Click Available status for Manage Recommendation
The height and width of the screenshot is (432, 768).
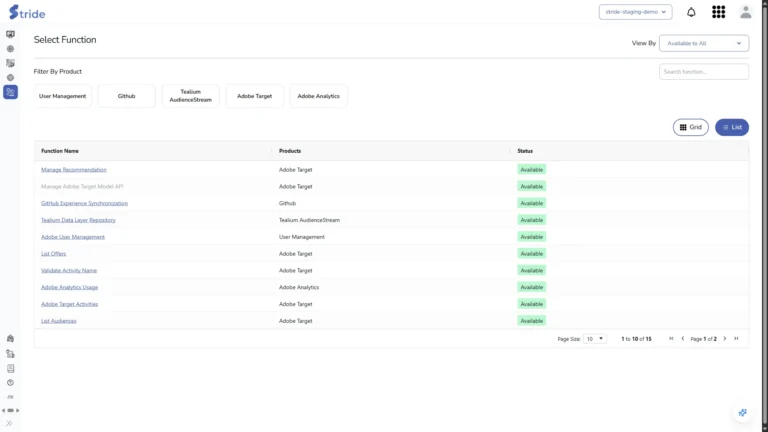[x=531, y=170]
